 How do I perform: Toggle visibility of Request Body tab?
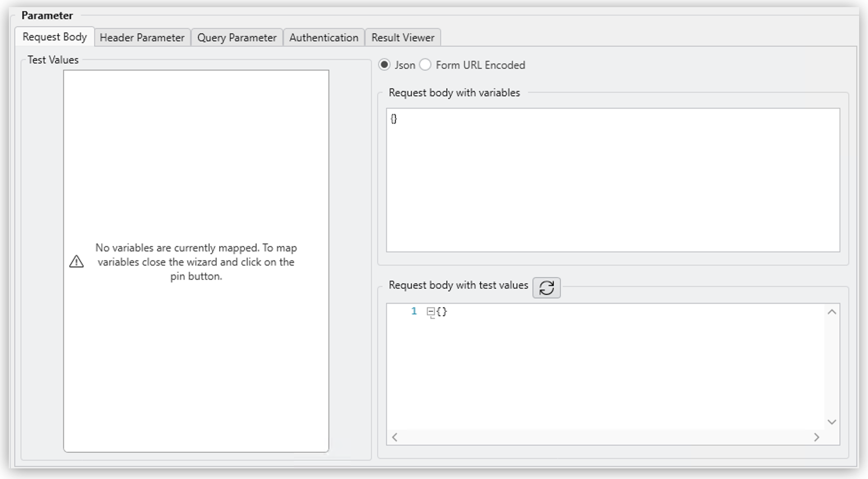[x=54, y=37]
